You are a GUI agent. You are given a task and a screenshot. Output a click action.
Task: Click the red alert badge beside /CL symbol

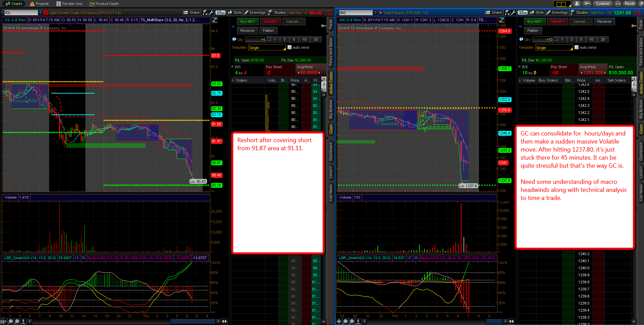tap(46, 13)
